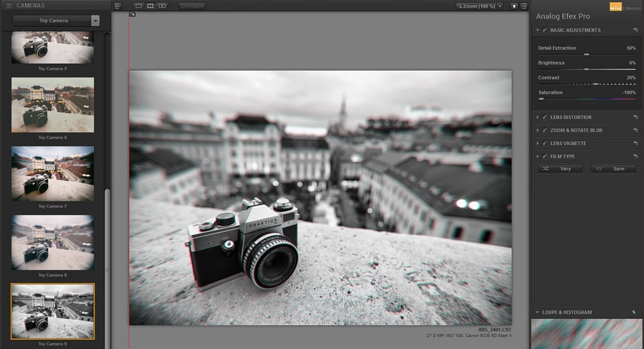Open the Toy Camera preset dropdown
Image resolution: width=644 pixels, height=349 pixels.
[56, 21]
